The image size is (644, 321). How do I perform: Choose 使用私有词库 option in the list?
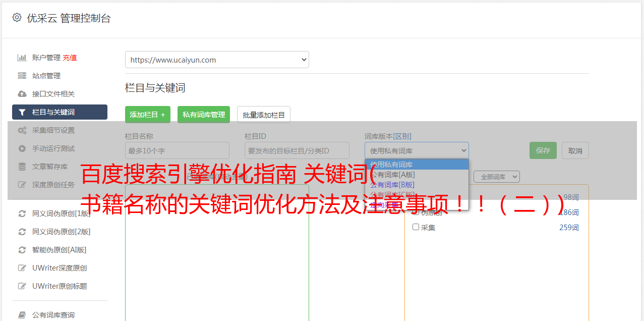coord(417,165)
